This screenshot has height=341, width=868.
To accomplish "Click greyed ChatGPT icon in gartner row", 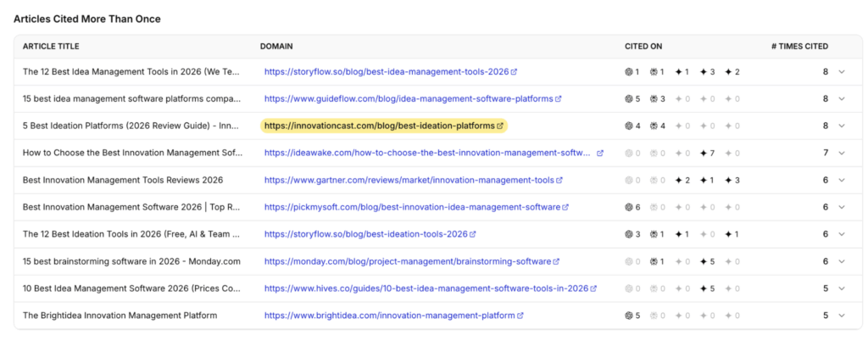I will tap(629, 181).
